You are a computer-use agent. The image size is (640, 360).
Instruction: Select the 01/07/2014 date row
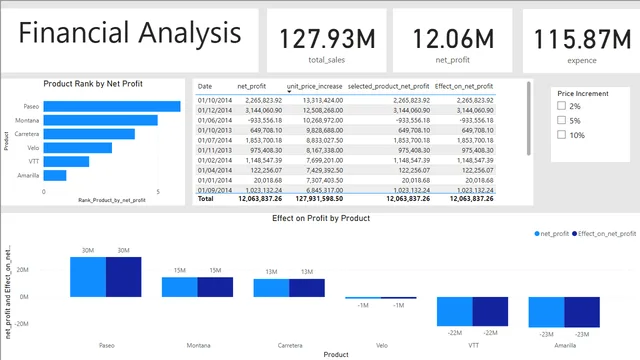pos(345,140)
